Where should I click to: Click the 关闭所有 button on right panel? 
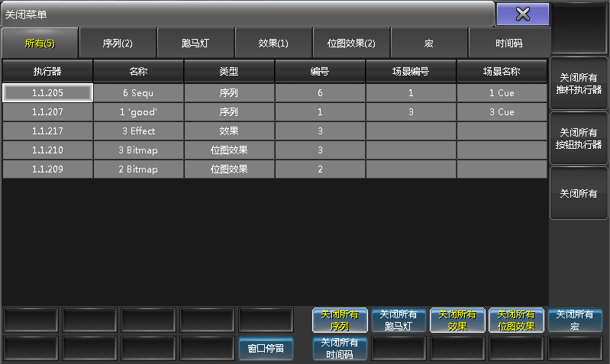[x=579, y=194]
